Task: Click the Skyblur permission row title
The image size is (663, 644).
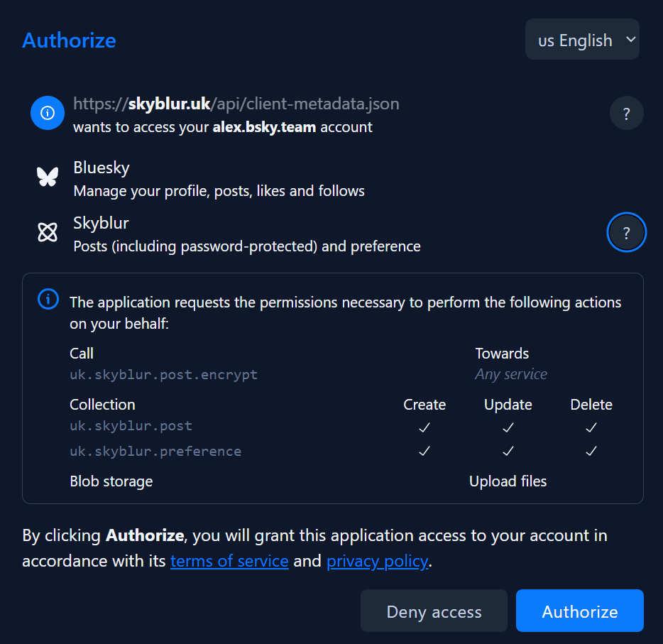Action: (x=101, y=223)
